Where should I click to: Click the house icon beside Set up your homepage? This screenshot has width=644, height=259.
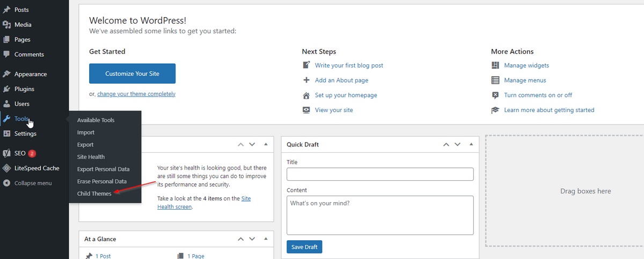pyautogui.click(x=306, y=95)
